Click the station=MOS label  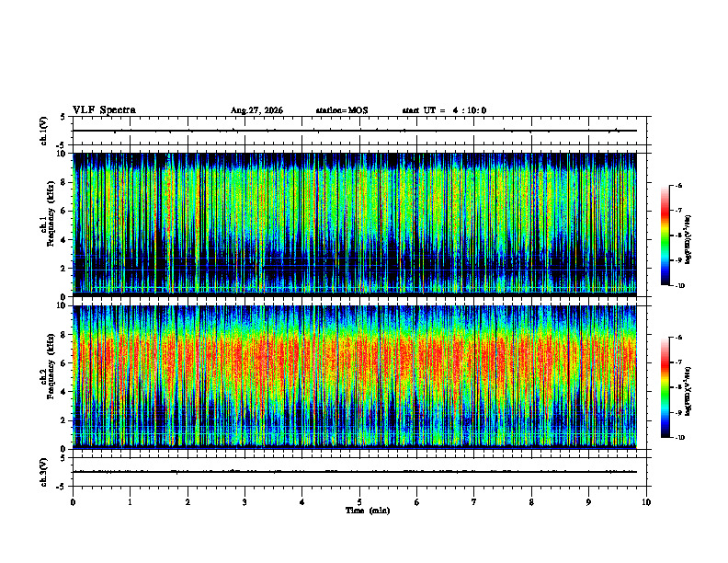click(x=342, y=110)
